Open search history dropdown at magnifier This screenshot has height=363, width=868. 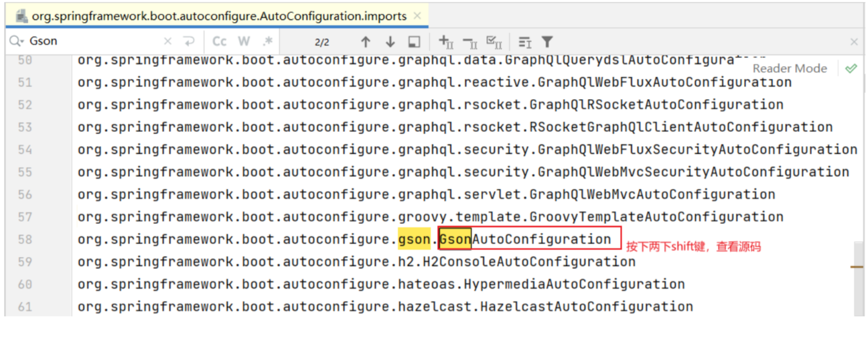click(16, 42)
